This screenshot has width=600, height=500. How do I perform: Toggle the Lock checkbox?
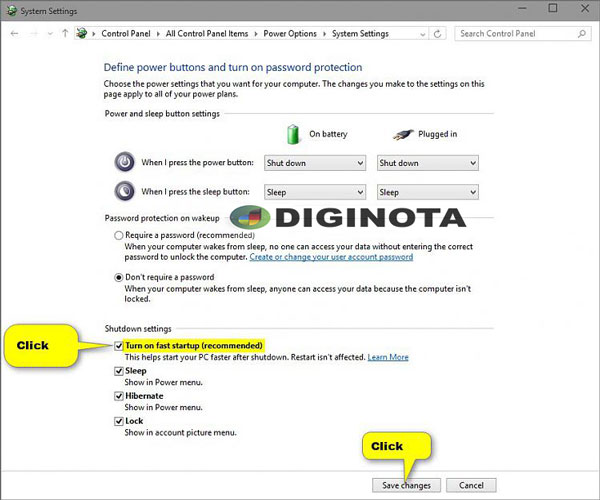(x=119, y=421)
